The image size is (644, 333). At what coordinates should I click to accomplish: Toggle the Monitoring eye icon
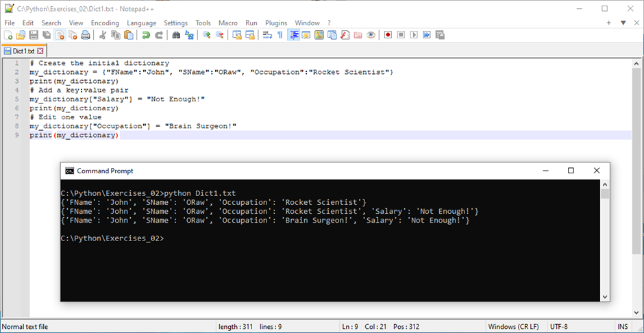[x=371, y=35]
